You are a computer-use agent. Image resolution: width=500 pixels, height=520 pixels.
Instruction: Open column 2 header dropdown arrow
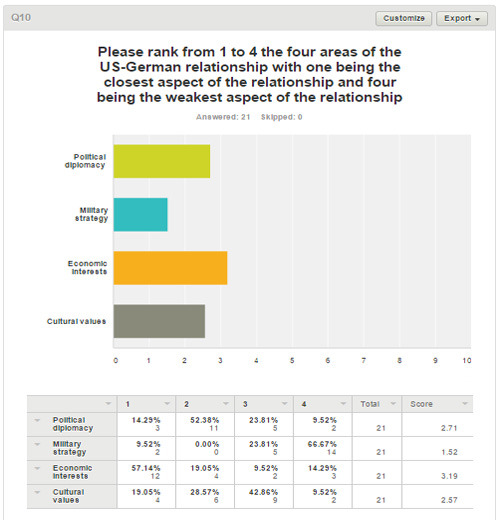[226, 404]
